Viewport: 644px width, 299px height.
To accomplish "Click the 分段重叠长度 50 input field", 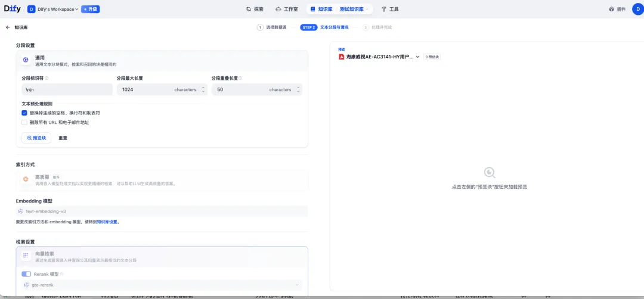I will coord(256,89).
